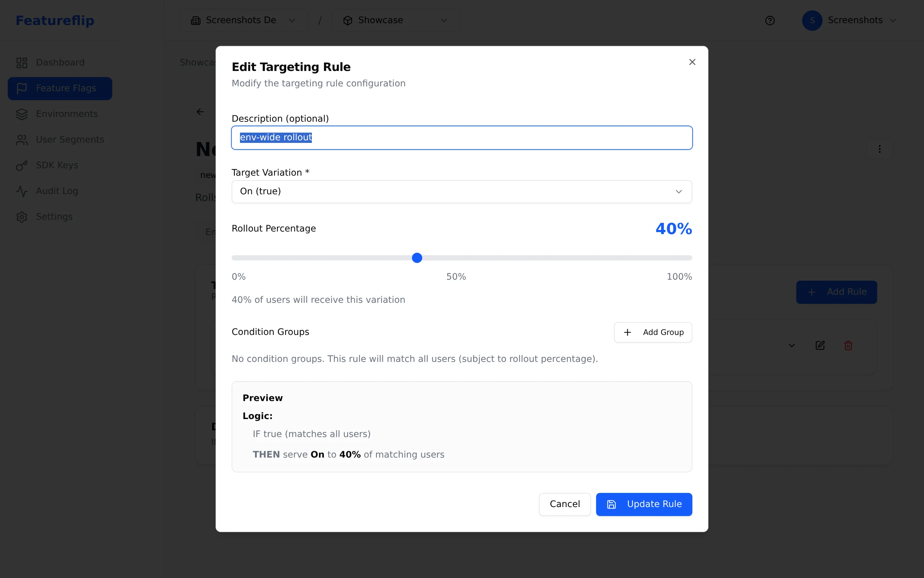Image resolution: width=924 pixels, height=578 pixels.
Task: Go to Environments in the sidebar
Action: click(x=60, y=114)
